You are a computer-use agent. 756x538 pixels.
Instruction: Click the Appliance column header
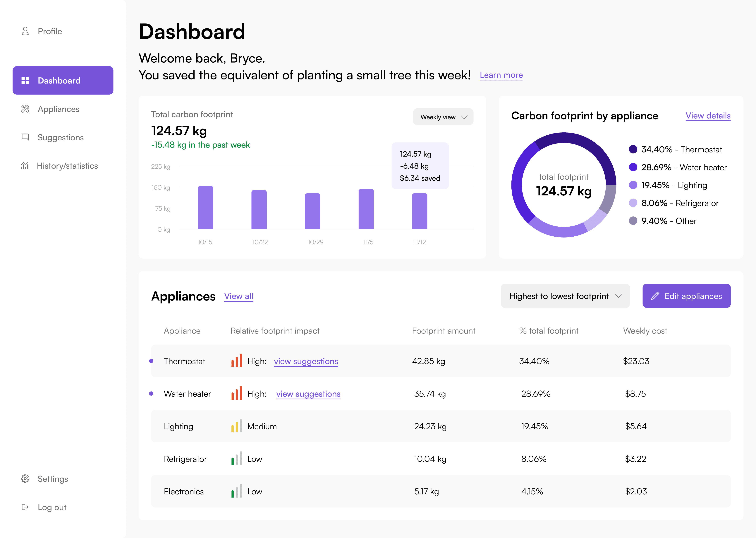[x=182, y=331]
